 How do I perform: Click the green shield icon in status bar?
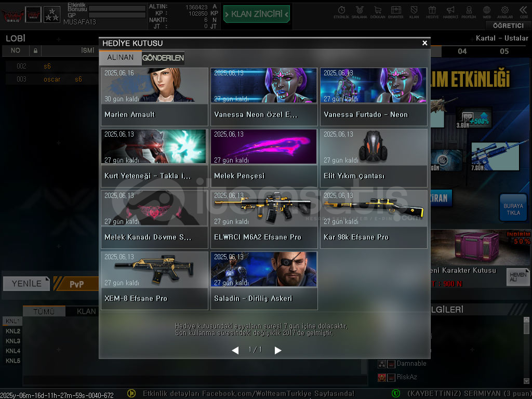(395, 394)
